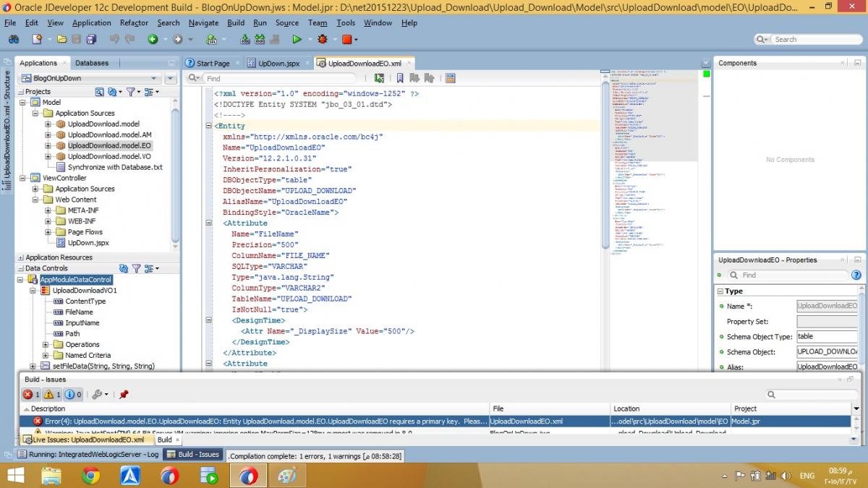This screenshot has height=488, width=868.
Task: Toggle the info messages filter button
Action: (x=73, y=395)
